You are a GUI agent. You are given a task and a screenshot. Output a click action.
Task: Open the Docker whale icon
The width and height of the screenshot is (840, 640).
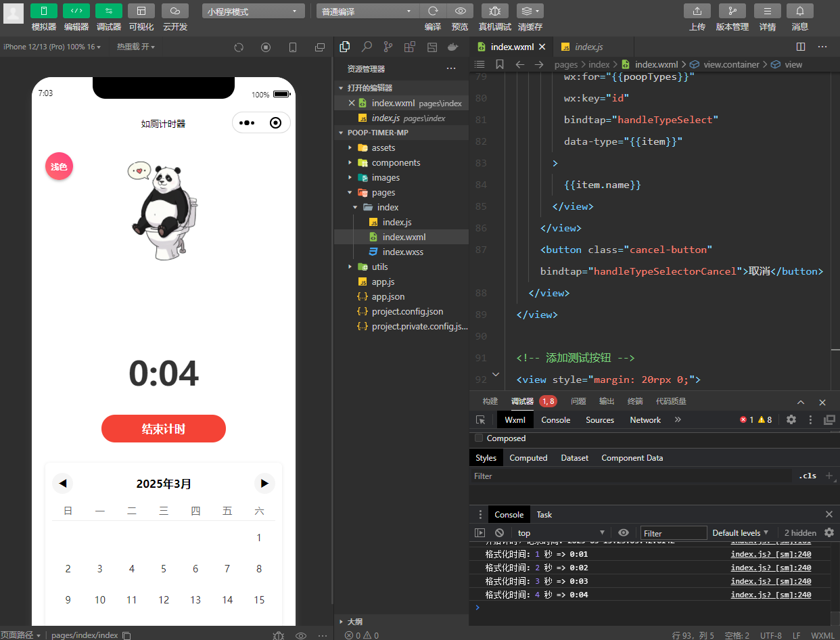click(x=452, y=47)
